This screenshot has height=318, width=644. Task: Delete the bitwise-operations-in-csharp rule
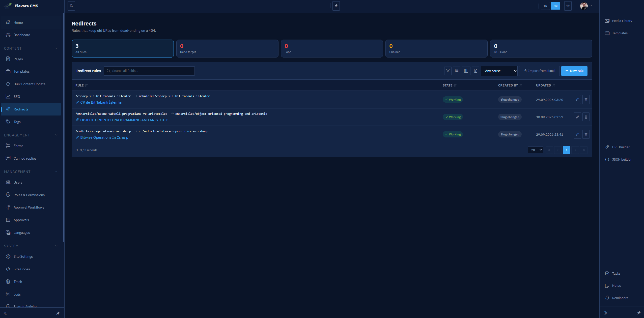click(586, 134)
